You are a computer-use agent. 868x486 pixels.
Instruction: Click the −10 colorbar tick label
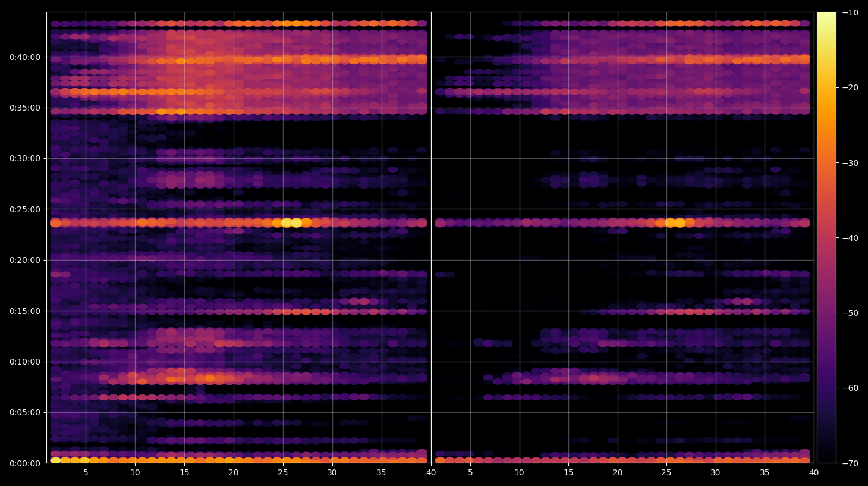[850, 12]
